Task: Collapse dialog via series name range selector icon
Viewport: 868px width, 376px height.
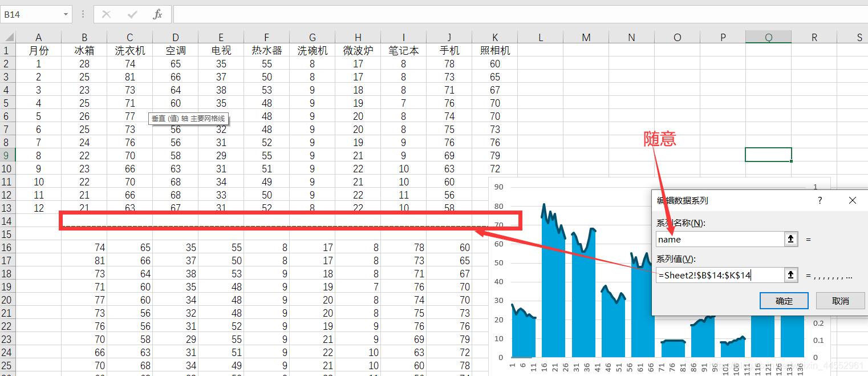Action: click(x=791, y=240)
